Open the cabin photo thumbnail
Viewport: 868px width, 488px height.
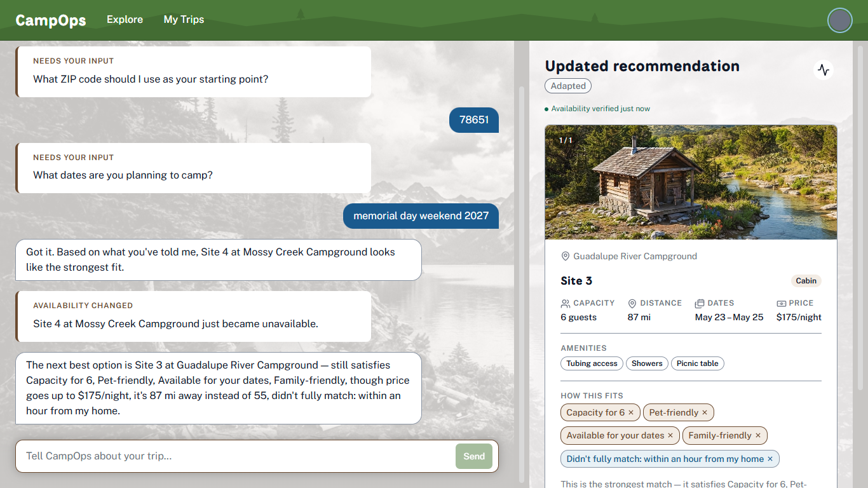click(691, 182)
